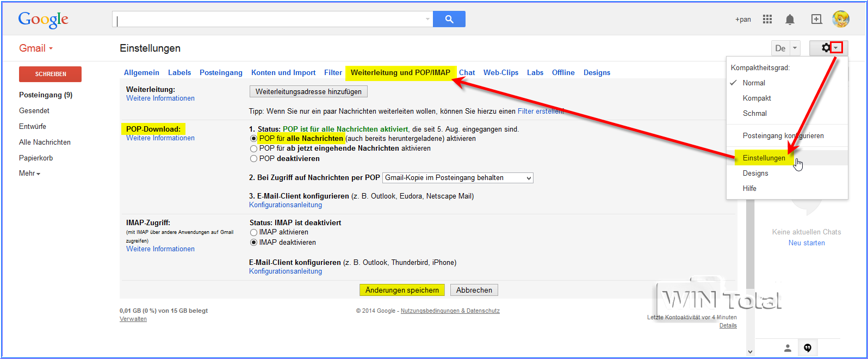Open the Filter settings tab
This screenshot has height=359, width=868.
pyautogui.click(x=333, y=72)
